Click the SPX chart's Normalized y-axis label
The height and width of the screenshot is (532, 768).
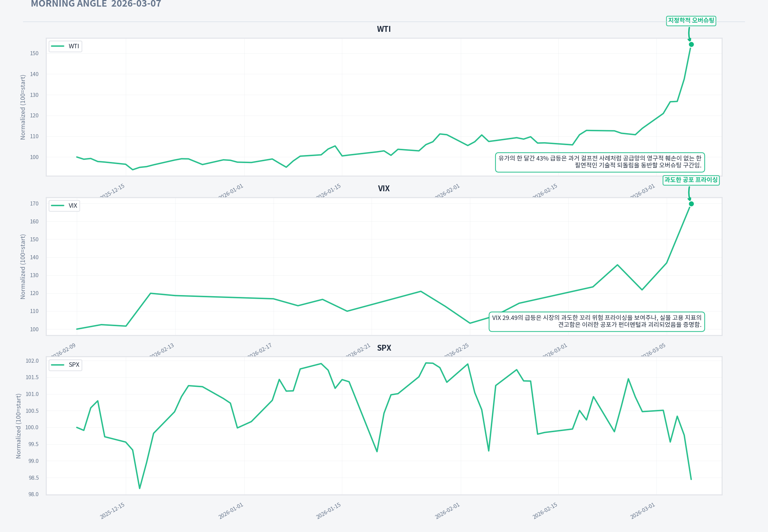pos(19,426)
